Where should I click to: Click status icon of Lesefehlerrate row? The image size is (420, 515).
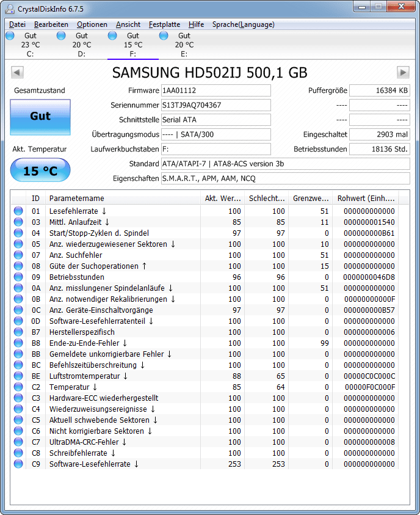(x=18, y=211)
